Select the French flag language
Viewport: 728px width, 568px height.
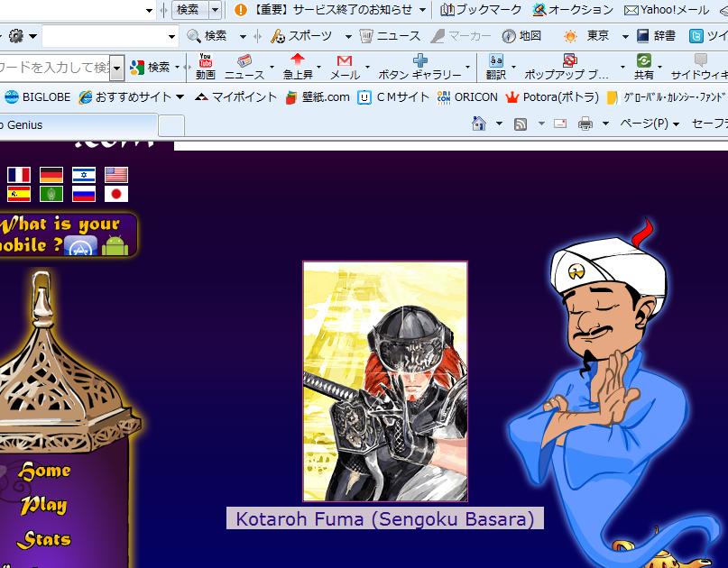[x=19, y=175]
